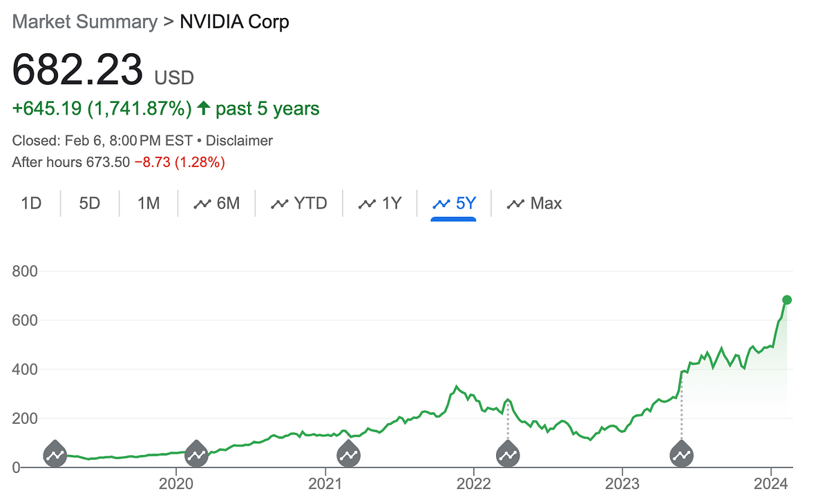Click the green endpoint dot on the chart
Screen dimensions: 829x504
[787, 300]
